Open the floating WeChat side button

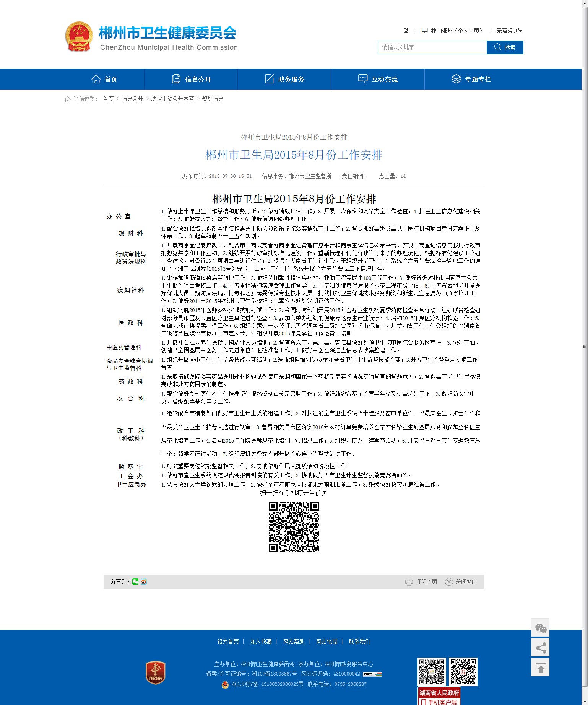[x=540, y=628]
